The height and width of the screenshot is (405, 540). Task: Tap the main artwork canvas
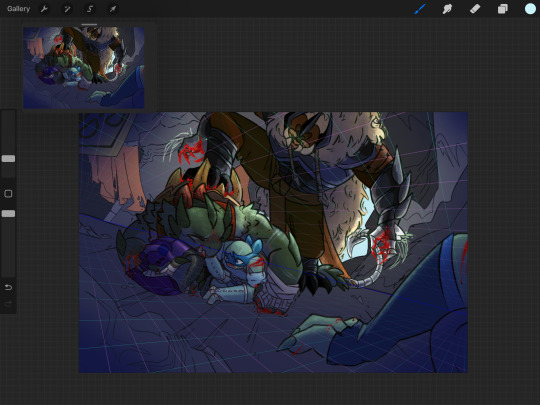click(273, 242)
